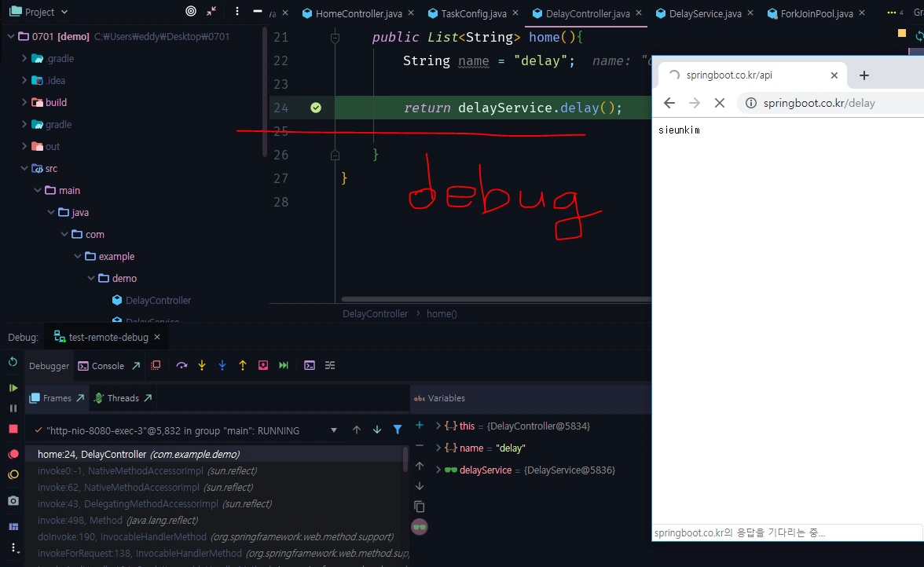This screenshot has height=567, width=924.
Task: Click the Step Into debugger icon
Action: (x=202, y=365)
